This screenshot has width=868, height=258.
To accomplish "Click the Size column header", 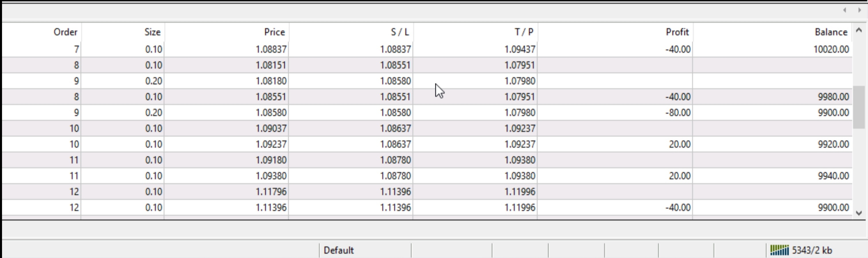I will (x=152, y=32).
